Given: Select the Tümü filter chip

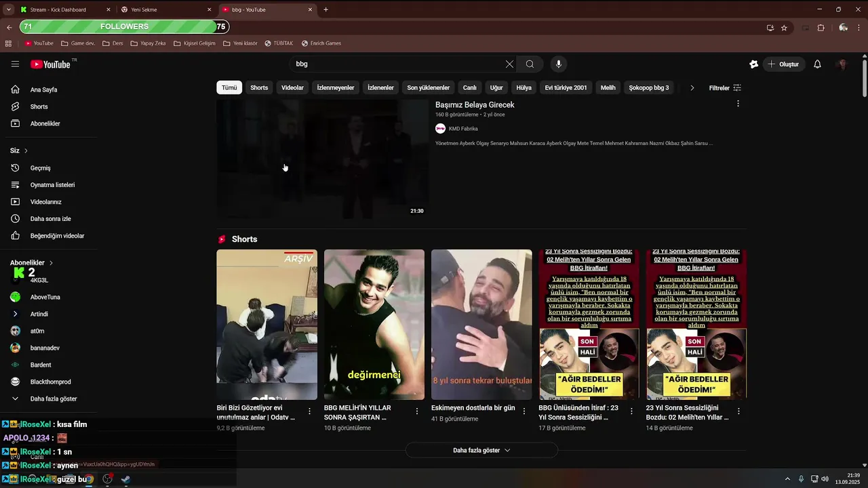Looking at the screenshot, I should tap(229, 87).
